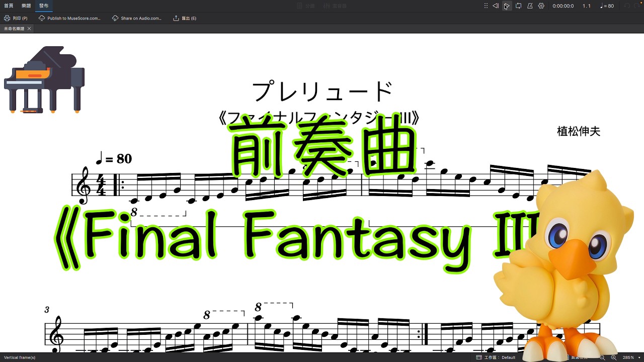Image resolution: width=644 pixels, height=362 pixels.
Task: Open the 首頁 (Home) tab
Action: click(x=9, y=6)
